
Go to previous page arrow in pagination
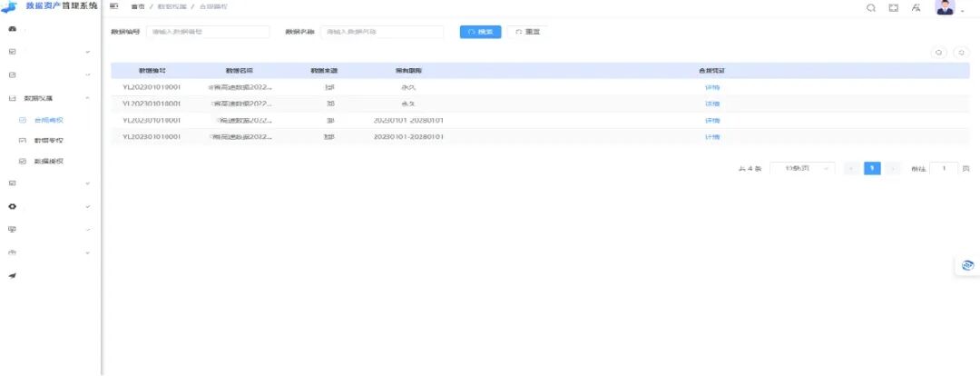[x=851, y=168]
